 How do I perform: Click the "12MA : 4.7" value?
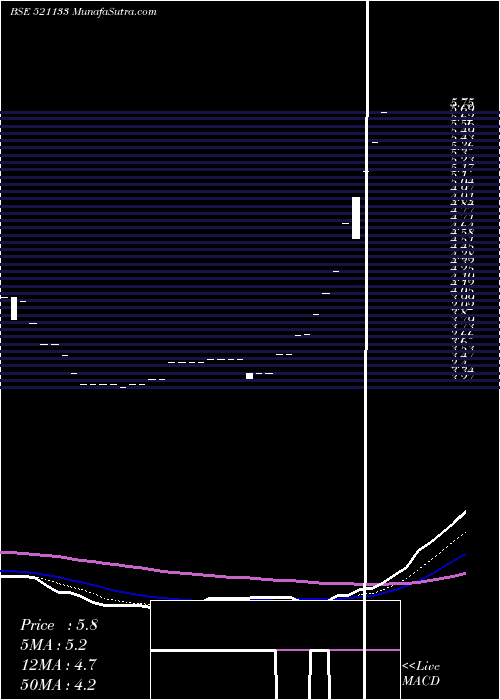[58, 665]
